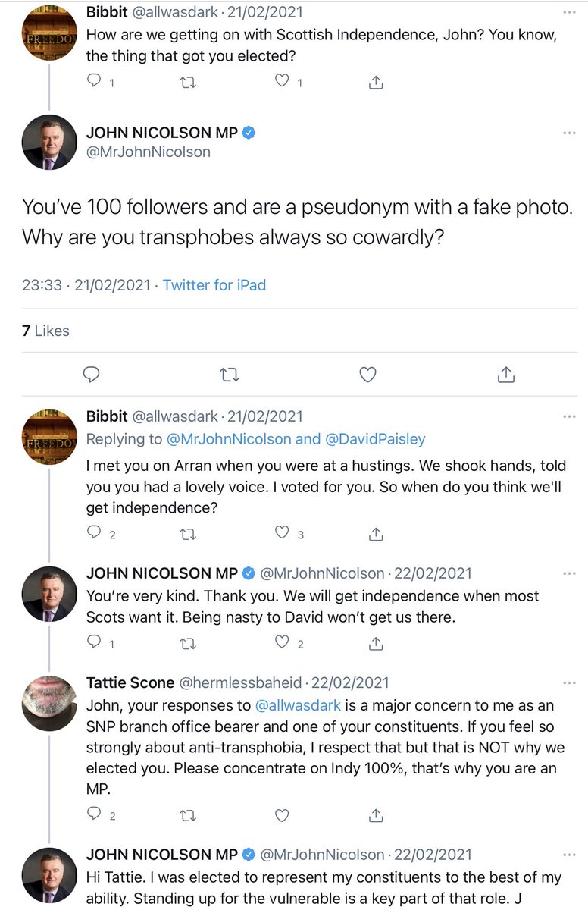Screen dimensions: 588x910
Task: Open the @DavidPaisley profile link
Action: pos(375,439)
